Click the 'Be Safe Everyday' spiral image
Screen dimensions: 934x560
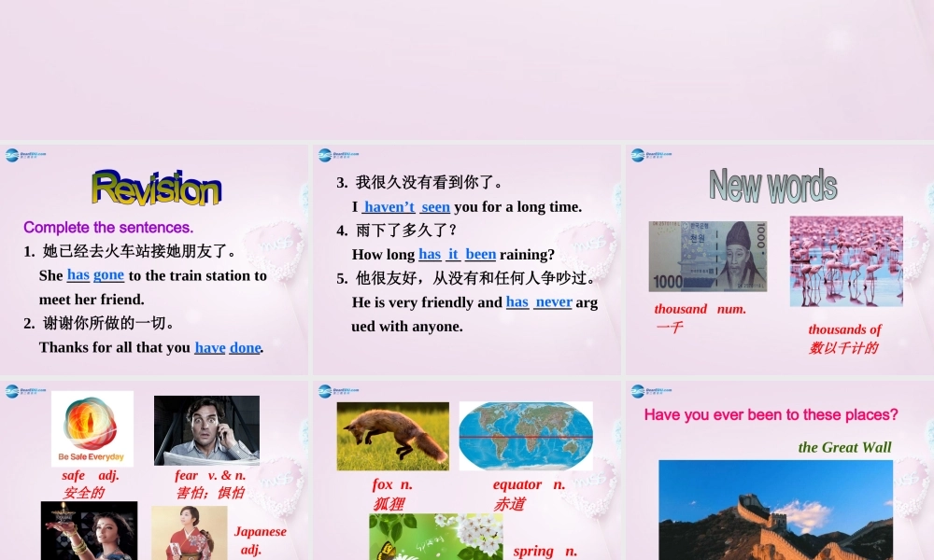click(x=91, y=427)
